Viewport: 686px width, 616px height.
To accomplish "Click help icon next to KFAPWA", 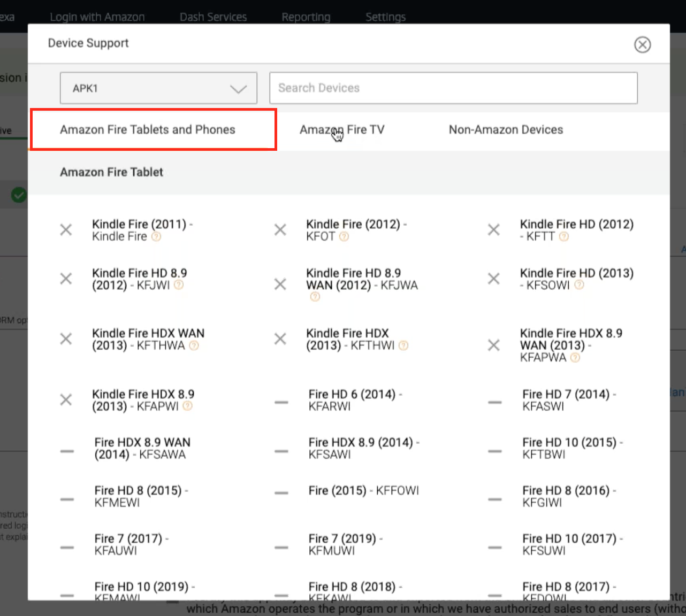I will [575, 357].
